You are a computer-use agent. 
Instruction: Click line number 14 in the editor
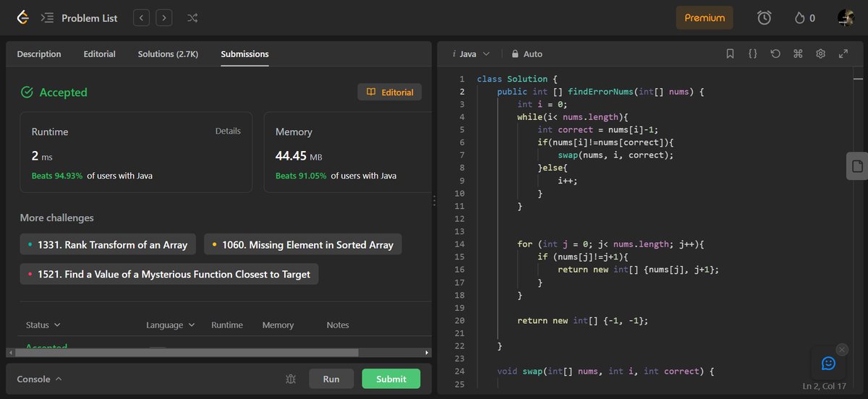460,244
